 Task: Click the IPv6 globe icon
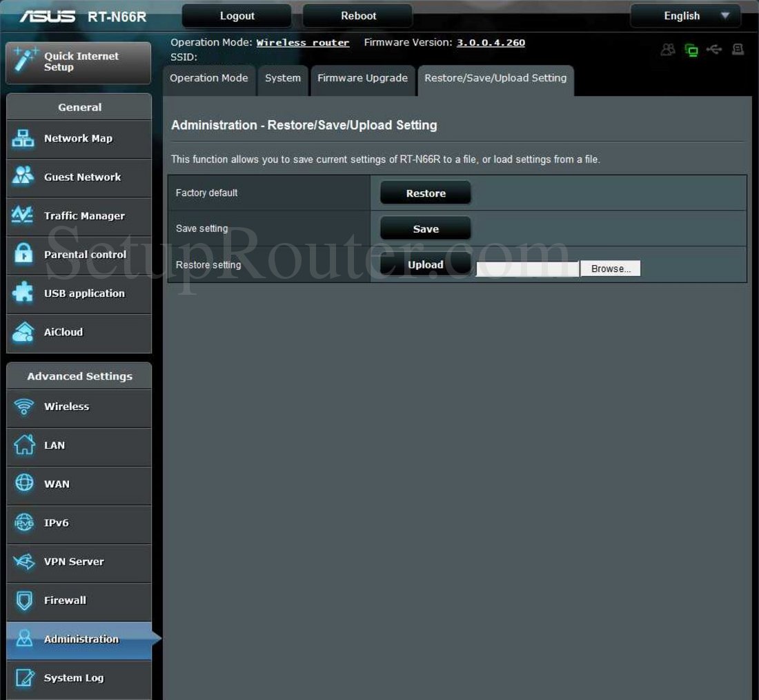(x=23, y=522)
